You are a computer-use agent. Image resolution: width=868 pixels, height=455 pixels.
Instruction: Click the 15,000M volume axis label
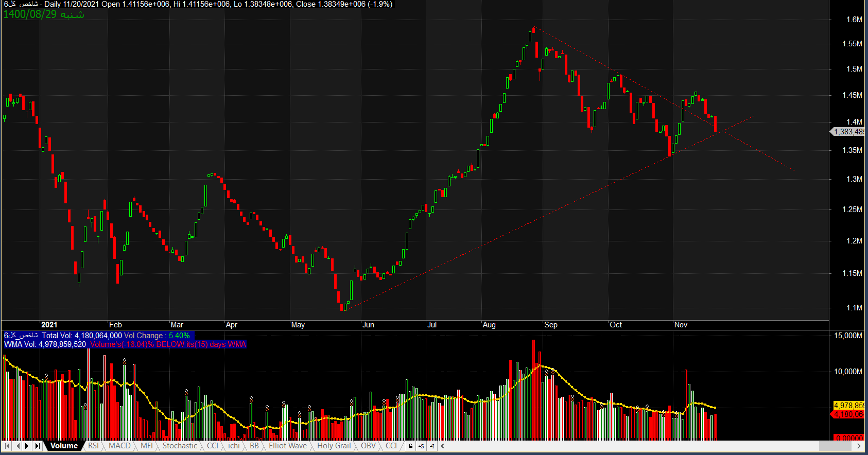tap(848, 336)
